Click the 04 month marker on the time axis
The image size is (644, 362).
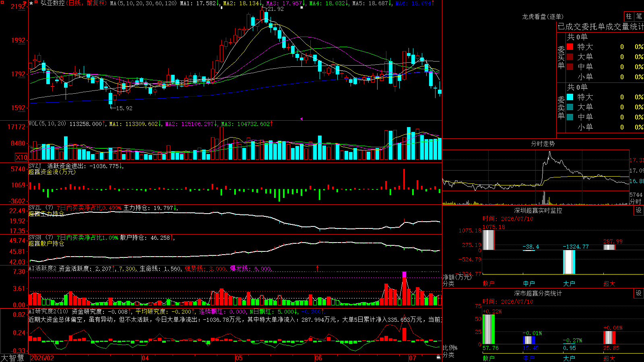(x=145, y=358)
